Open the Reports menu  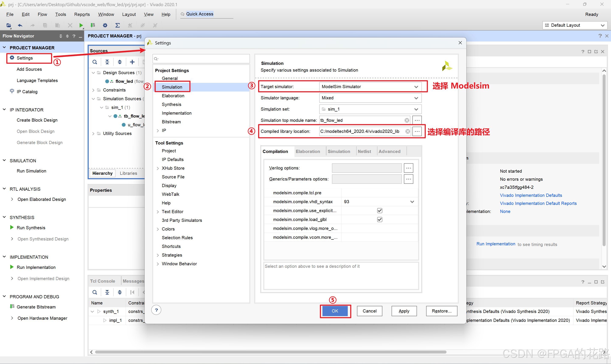click(x=82, y=14)
